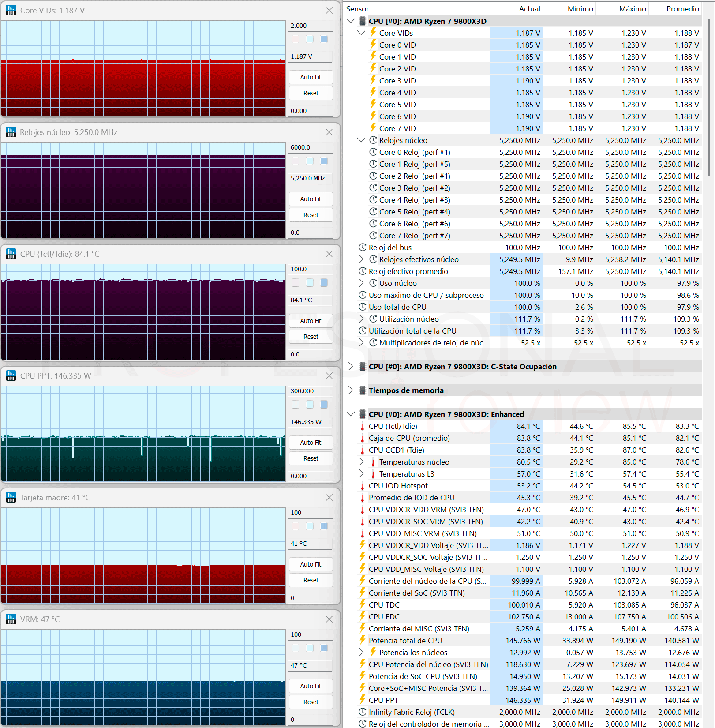
Task: Click the graph icon beside CPU PPT title
Action: pos(11,375)
